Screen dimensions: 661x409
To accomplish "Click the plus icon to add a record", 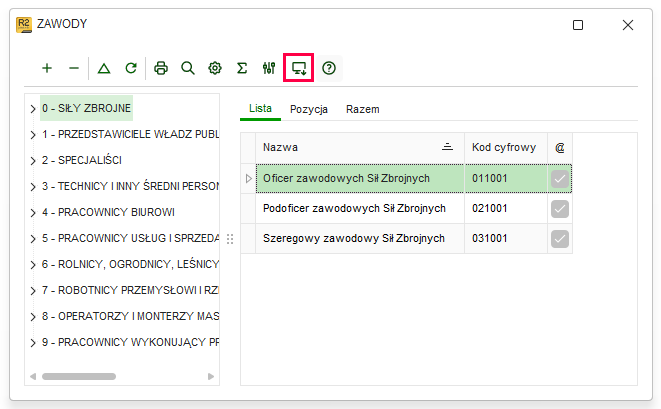I will tap(47, 68).
